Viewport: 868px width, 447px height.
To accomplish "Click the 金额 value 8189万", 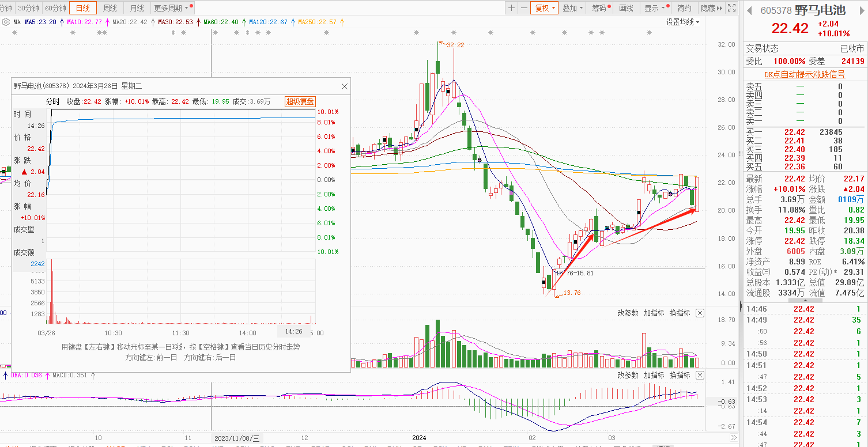I will (851, 199).
